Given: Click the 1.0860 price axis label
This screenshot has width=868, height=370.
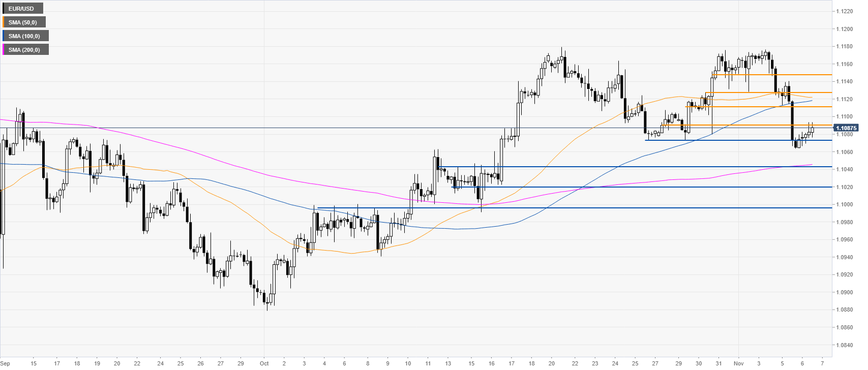Looking at the screenshot, I should pos(844,328).
